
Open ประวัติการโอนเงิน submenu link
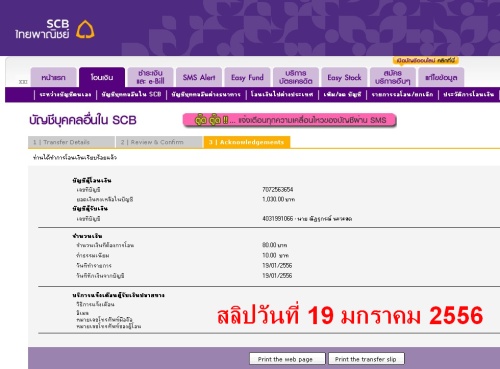coord(469,95)
